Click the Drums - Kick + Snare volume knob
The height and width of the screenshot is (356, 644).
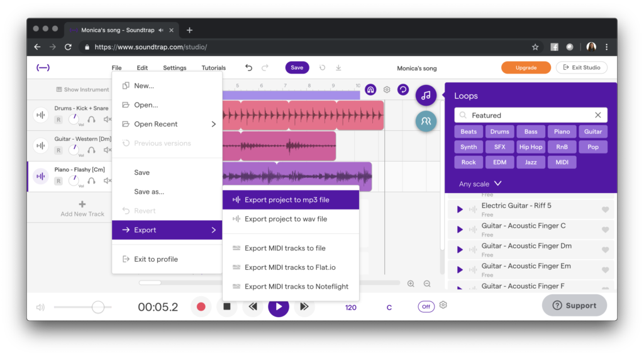(74, 120)
